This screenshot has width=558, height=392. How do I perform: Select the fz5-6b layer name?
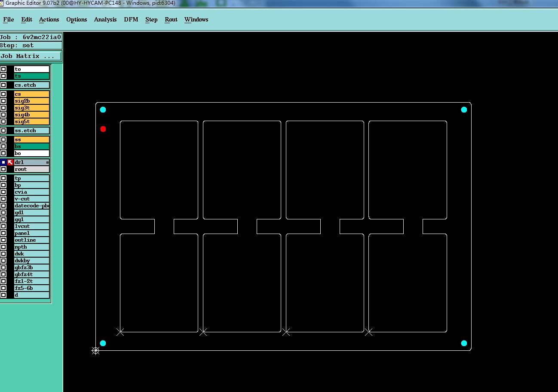32,288
